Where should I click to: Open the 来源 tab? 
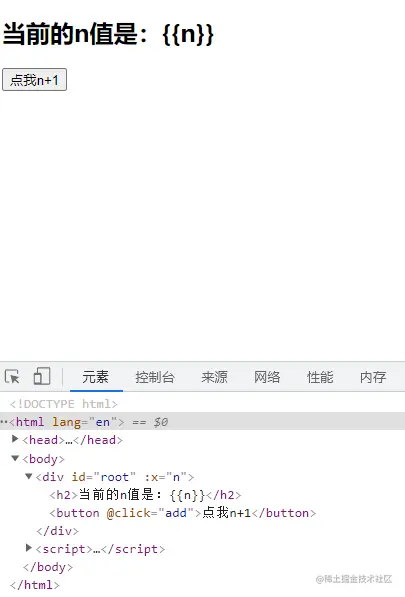pos(214,377)
